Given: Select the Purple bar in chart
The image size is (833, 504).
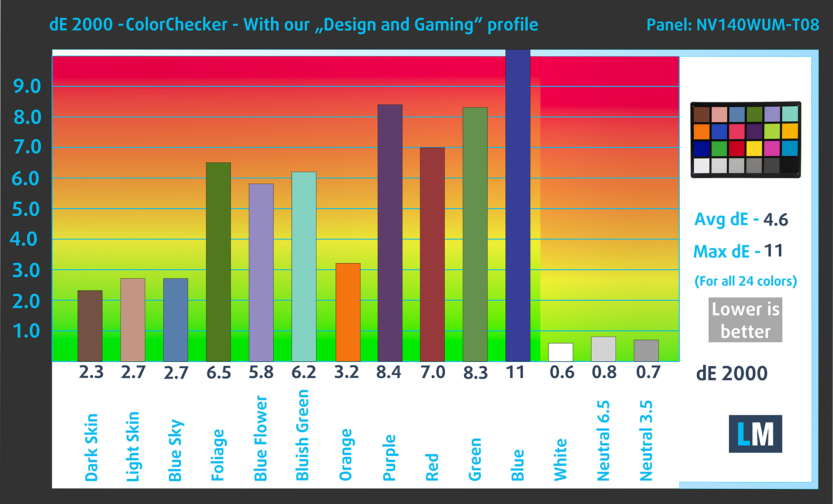Looking at the screenshot, I should tap(390, 233).
